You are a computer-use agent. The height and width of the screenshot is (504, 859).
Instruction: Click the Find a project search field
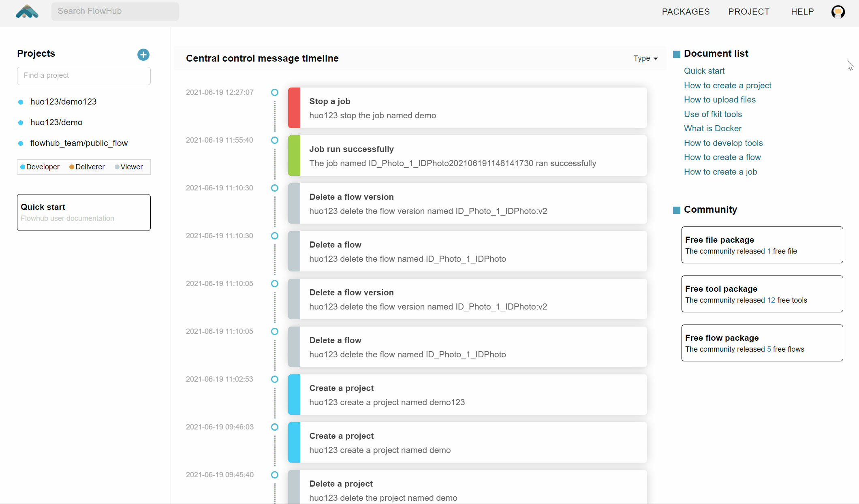(x=83, y=76)
